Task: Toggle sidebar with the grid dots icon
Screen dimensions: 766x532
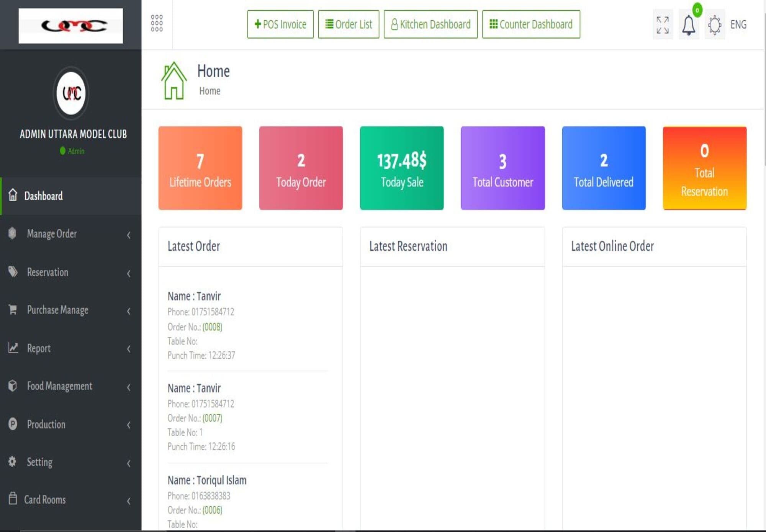Action: (157, 23)
